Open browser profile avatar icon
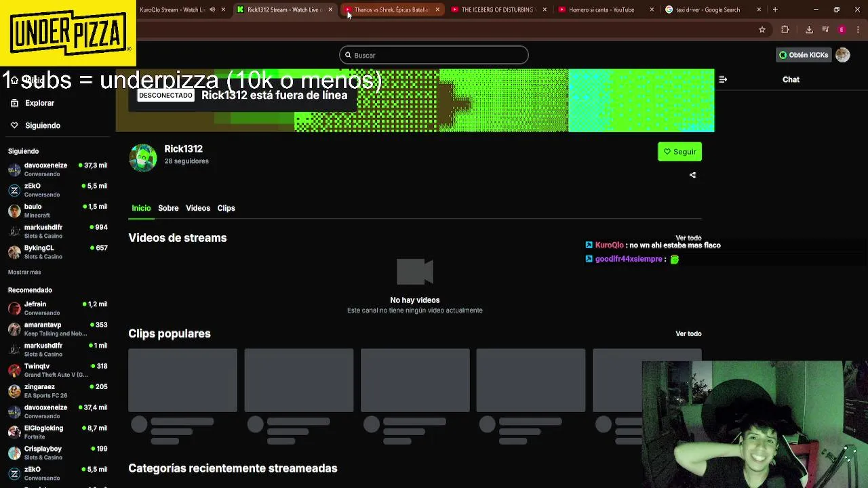The image size is (868, 488). (x=842, y=30)
